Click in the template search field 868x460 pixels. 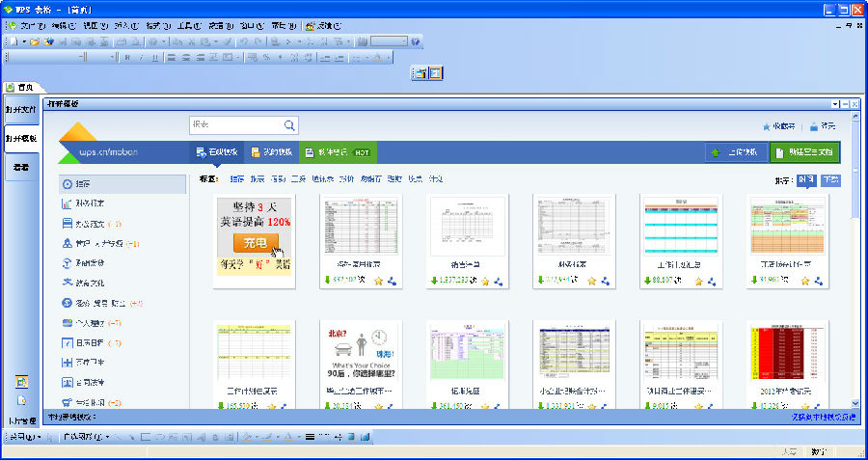[234, 125]
